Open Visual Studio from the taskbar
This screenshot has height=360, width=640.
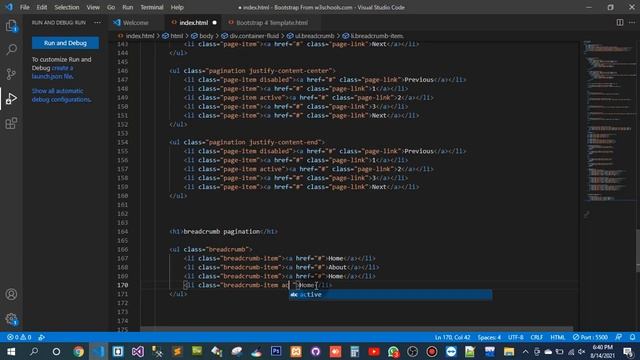(x=138, y=351)
